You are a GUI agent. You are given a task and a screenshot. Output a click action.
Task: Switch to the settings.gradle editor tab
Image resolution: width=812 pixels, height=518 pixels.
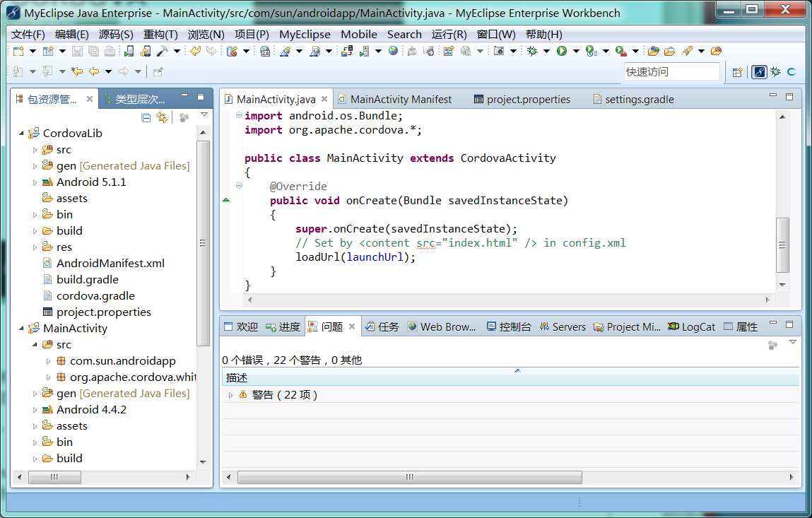(639, 100)
